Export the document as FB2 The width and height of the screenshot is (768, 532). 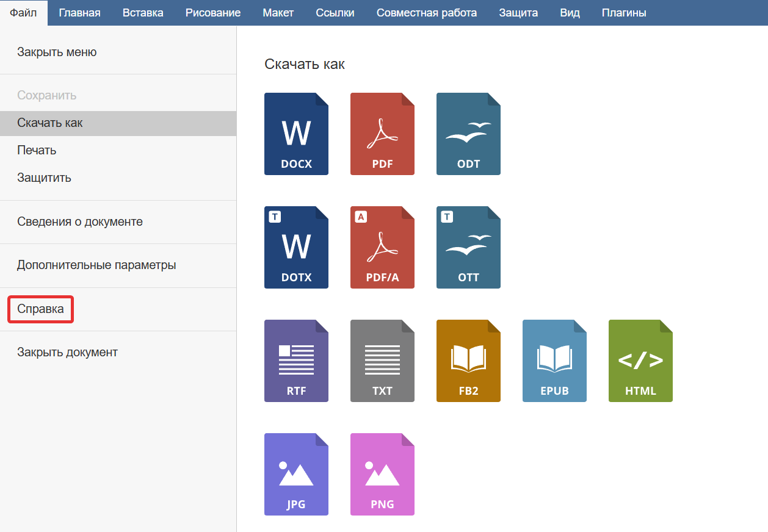tap(468, 361)
